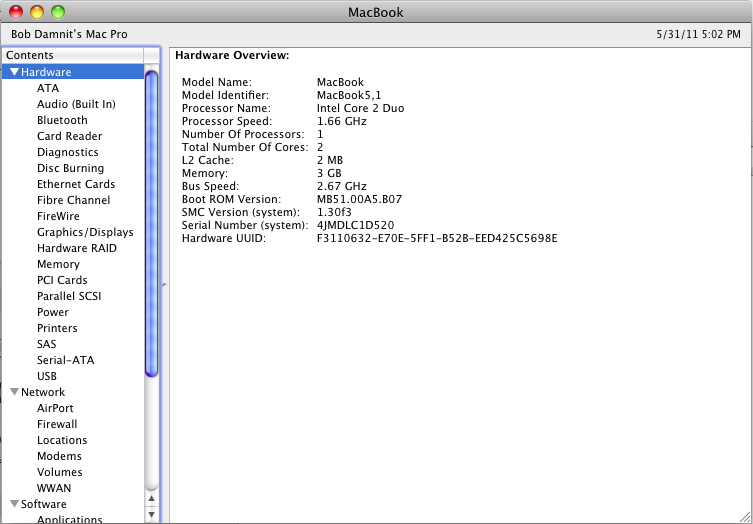Open Applications under Software
The height and width of the screenshot is (524, 753).
pos(69,519)
